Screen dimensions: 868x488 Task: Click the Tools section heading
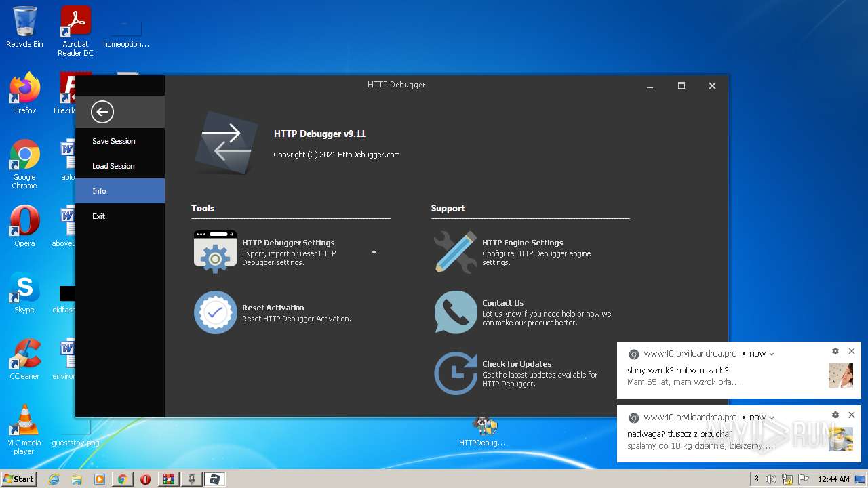(x=203, y=208)
